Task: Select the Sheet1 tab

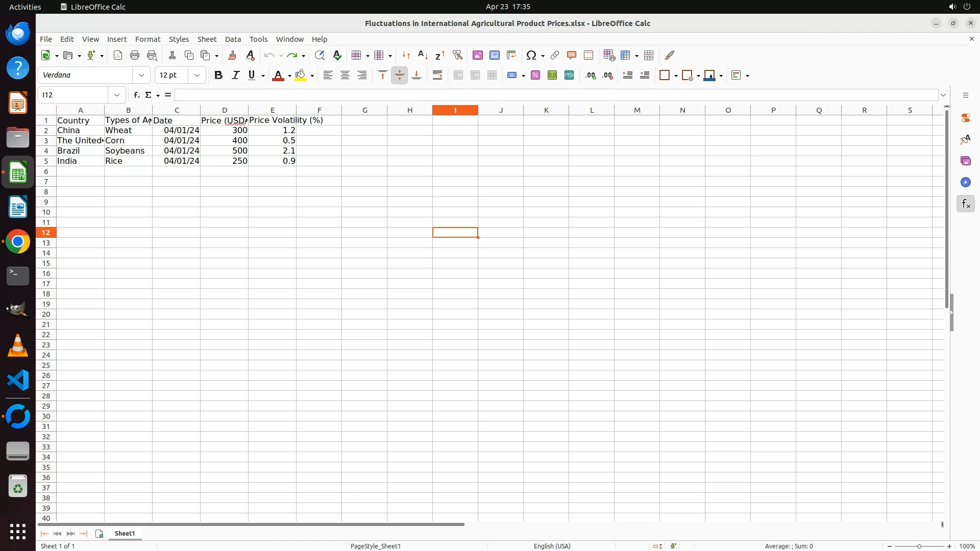Action: coord(125,534)
